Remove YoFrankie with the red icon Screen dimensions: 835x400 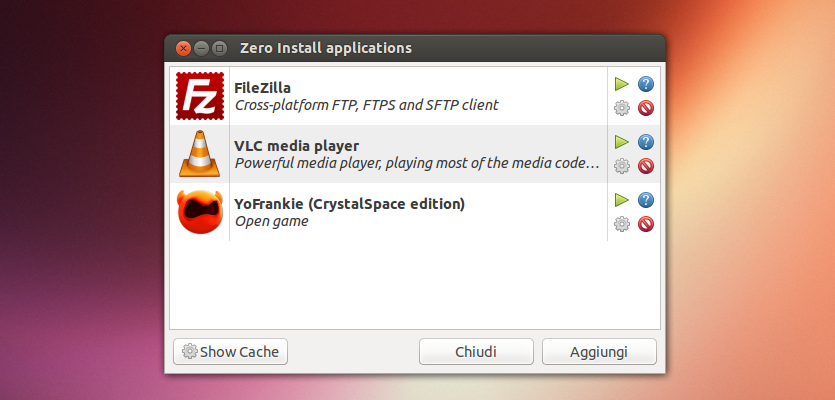[646, 224]
